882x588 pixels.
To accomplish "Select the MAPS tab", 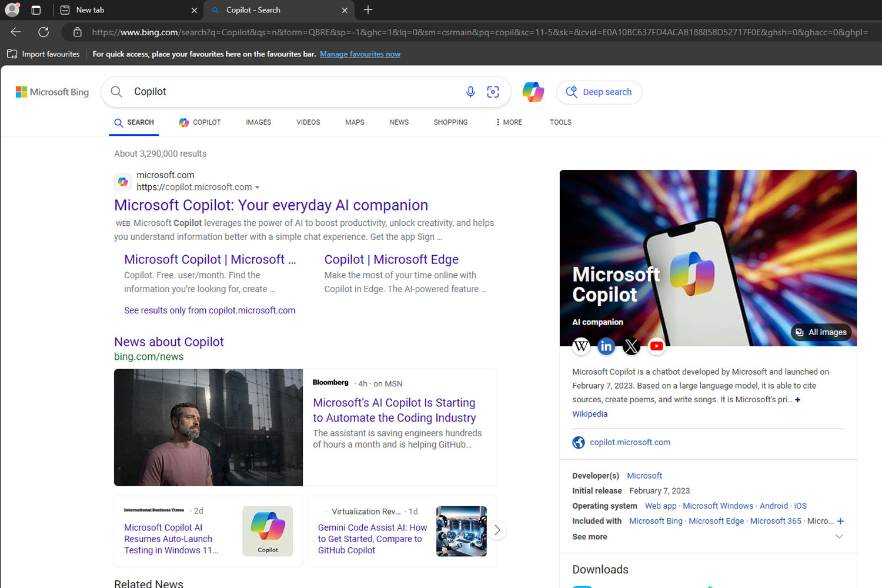I will pyautogui.click(x=355, y=122).
